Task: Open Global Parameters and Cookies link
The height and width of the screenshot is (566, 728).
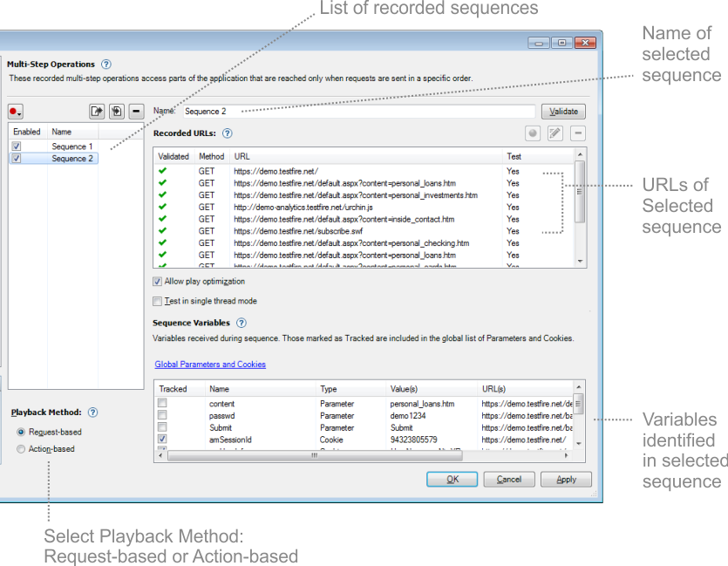Action: [210, 365]
